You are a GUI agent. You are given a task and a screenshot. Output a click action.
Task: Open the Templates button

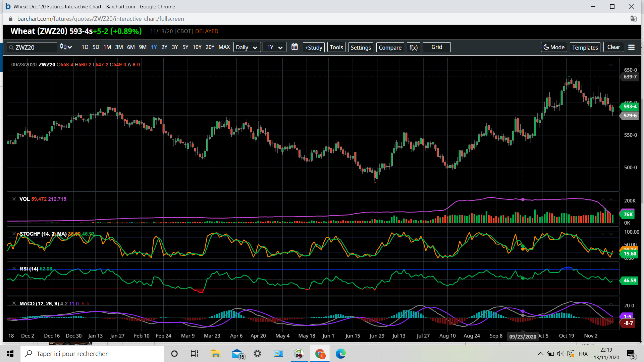coord(585,47)
